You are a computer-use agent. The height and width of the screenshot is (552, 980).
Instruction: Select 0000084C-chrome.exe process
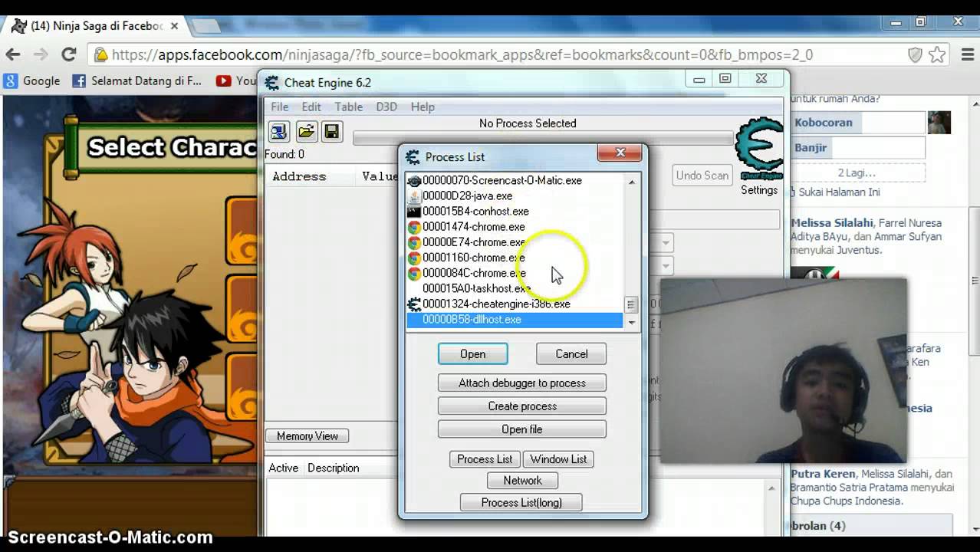515,273
